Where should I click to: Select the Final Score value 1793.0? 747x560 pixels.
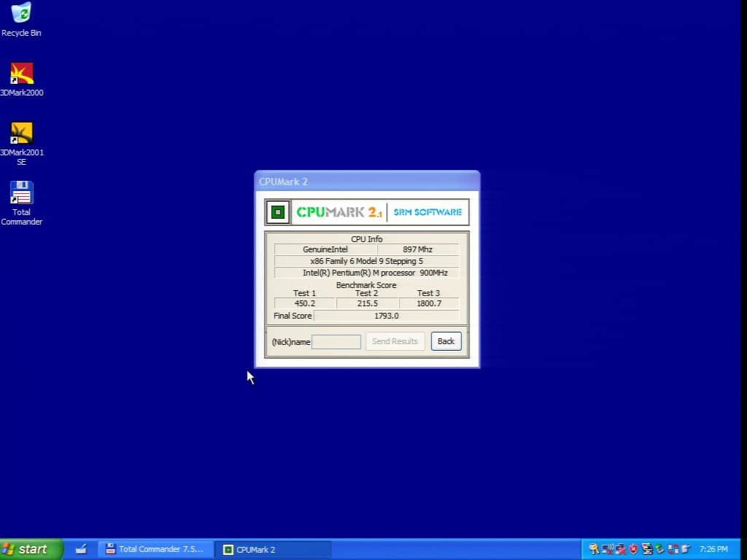coord(387,316)
